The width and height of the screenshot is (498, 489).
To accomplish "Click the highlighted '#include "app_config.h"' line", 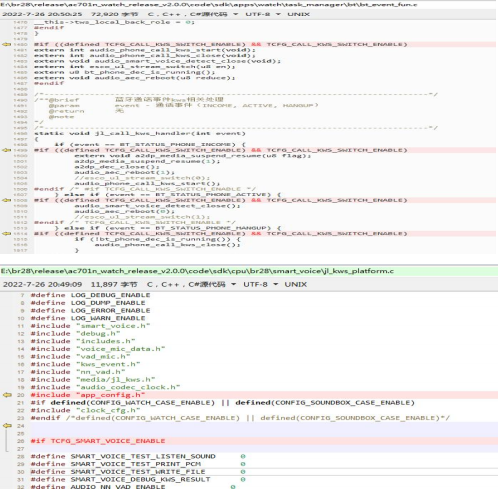I will point(88,395).
